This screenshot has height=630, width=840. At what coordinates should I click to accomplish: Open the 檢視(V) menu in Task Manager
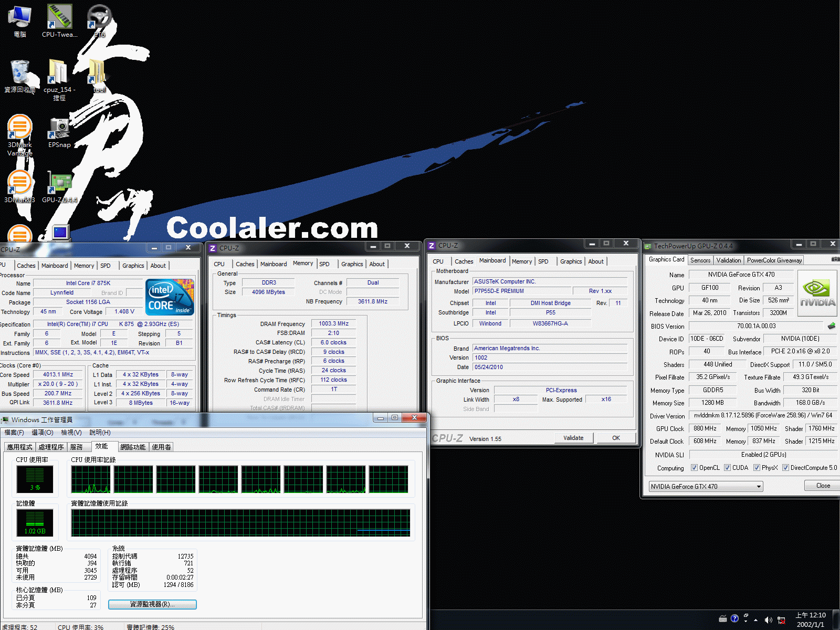(71, 433)
